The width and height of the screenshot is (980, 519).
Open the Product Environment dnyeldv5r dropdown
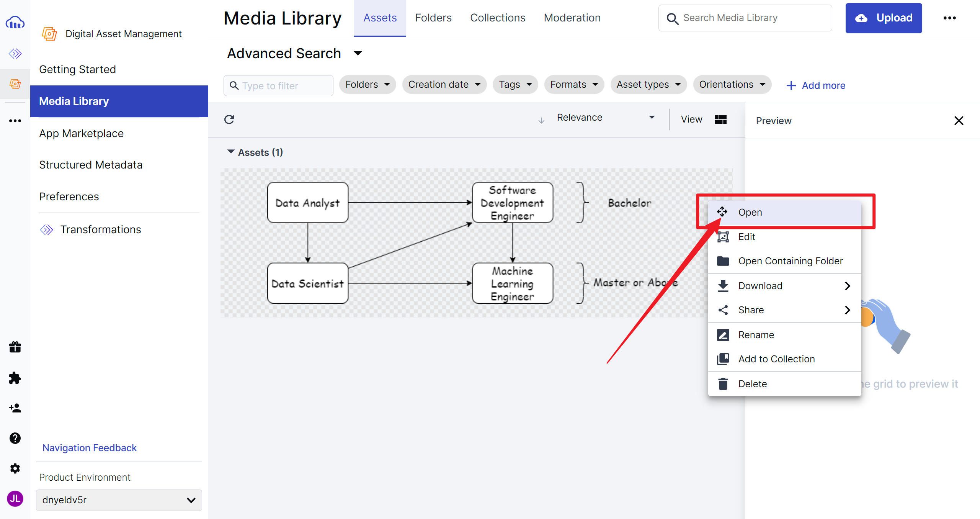click(119, 500)
